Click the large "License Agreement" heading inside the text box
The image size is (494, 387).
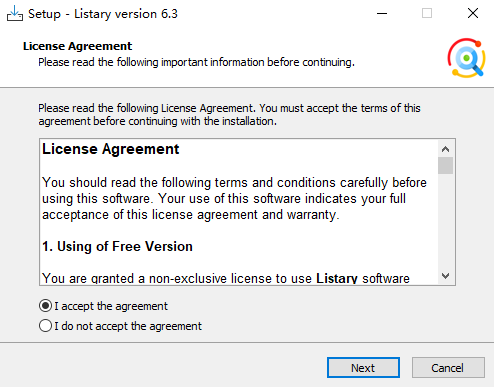(111, 149)
